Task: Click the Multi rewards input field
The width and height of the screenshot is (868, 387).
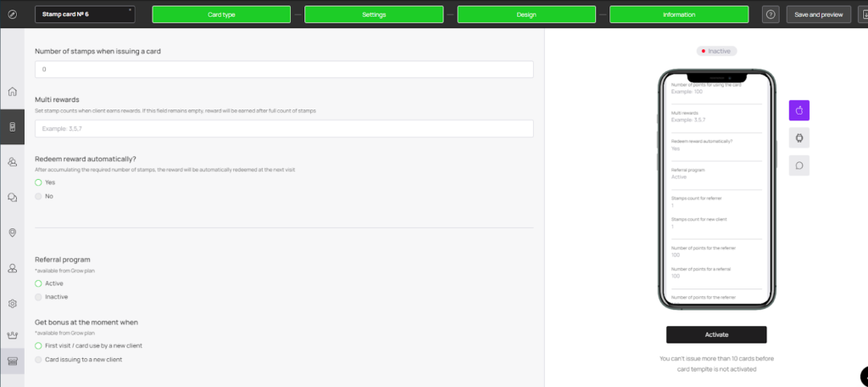Action: pyautogui.click(x=284, y=129)
